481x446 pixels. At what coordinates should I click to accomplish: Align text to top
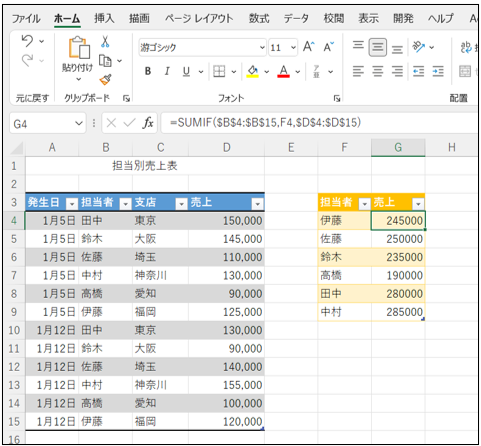(x=358, y=45)
